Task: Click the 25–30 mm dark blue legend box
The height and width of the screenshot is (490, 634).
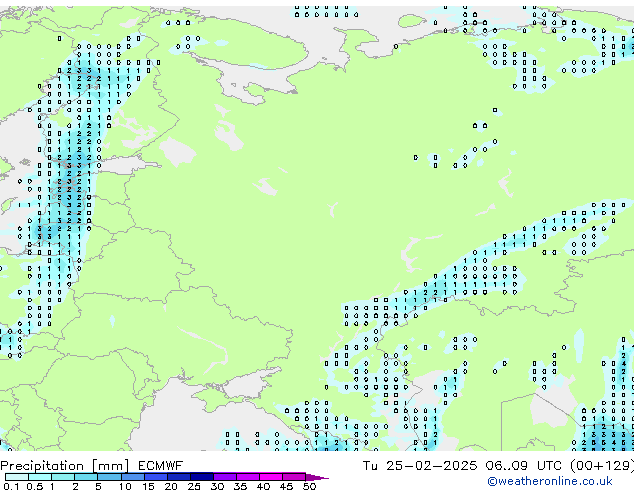Action: [x=202, y=477]
